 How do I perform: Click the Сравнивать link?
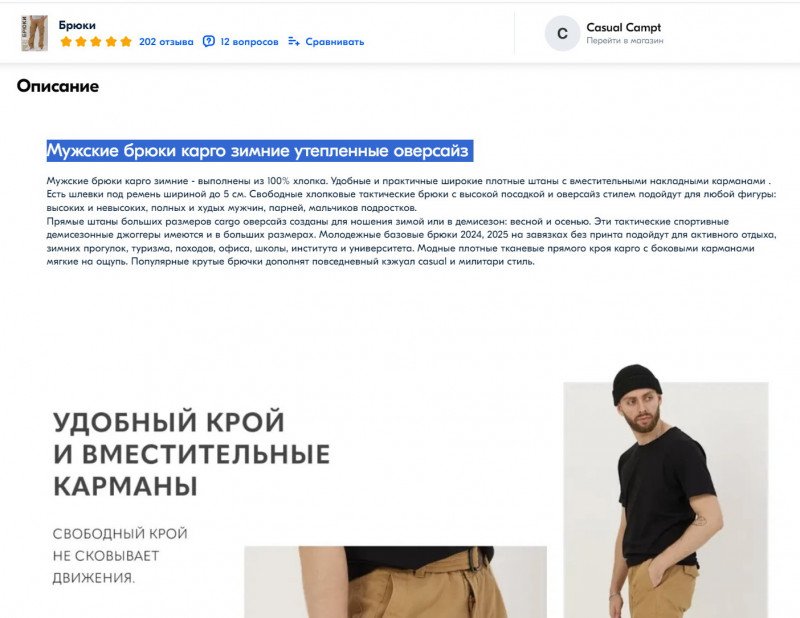(x=335, y=42)
